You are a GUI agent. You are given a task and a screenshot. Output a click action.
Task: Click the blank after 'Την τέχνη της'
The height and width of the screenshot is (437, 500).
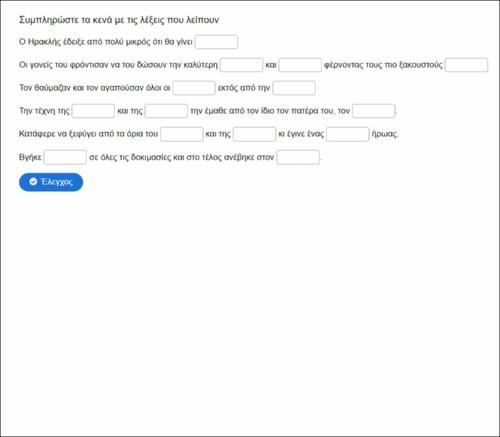[x=93, y=111]
